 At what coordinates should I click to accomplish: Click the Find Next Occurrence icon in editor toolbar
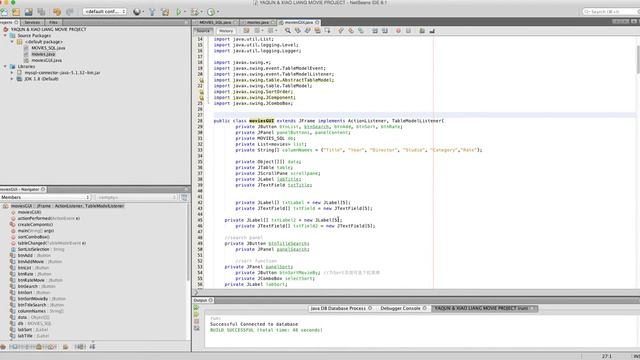[x=307, y=31]
